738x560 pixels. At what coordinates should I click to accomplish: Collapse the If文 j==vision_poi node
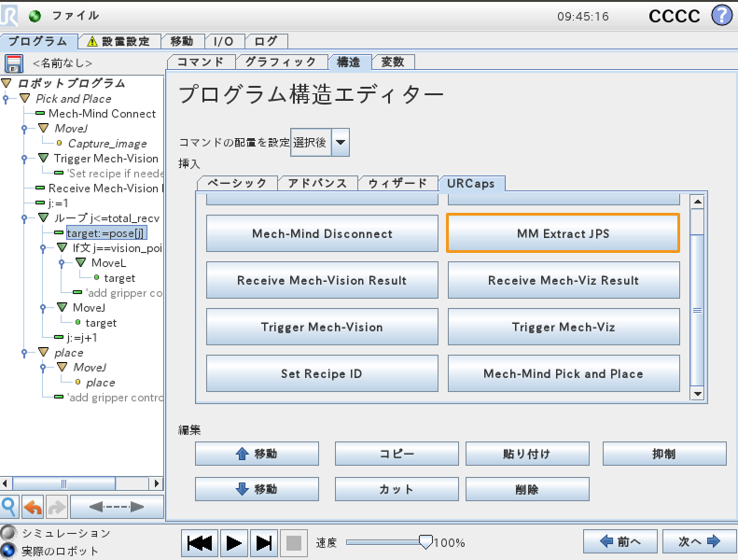click(x=63, y=247)
